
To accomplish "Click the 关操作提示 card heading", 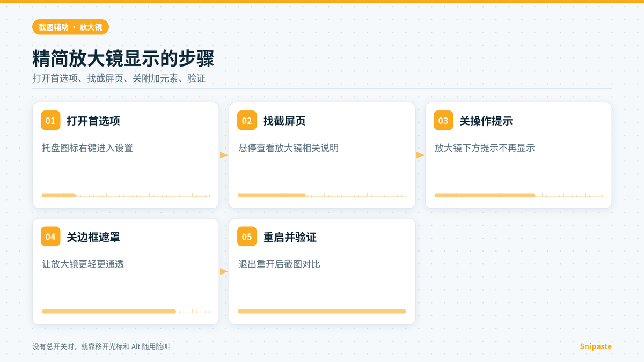I will tap(486, 121).
